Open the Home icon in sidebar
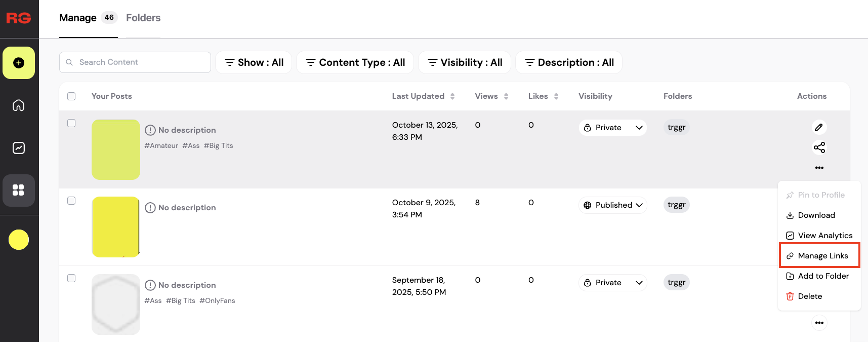 pyautogui.click(x=19, y=105)
